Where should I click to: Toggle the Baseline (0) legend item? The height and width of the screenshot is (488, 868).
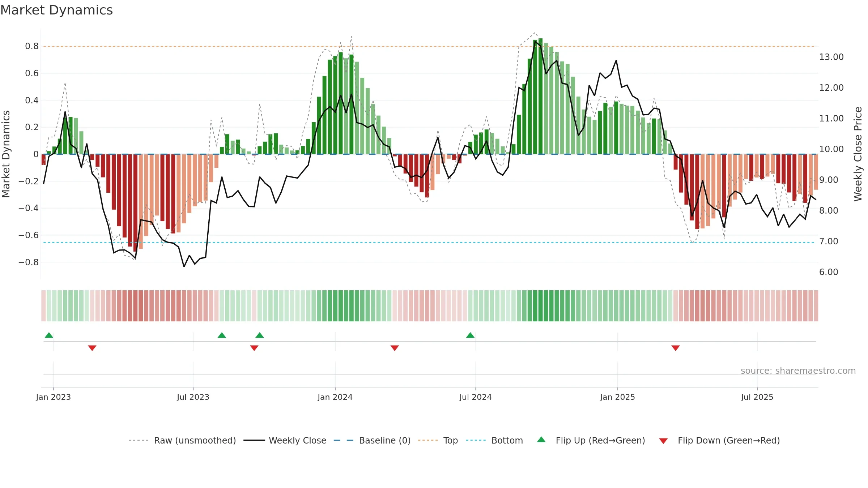(x=372, y=440)
